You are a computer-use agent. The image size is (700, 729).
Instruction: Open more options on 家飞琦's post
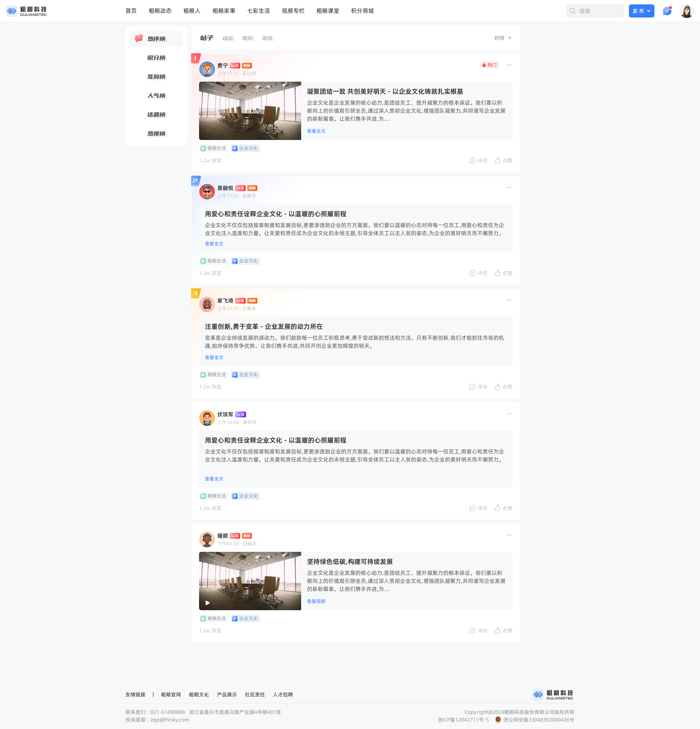(x=508, y=300)
